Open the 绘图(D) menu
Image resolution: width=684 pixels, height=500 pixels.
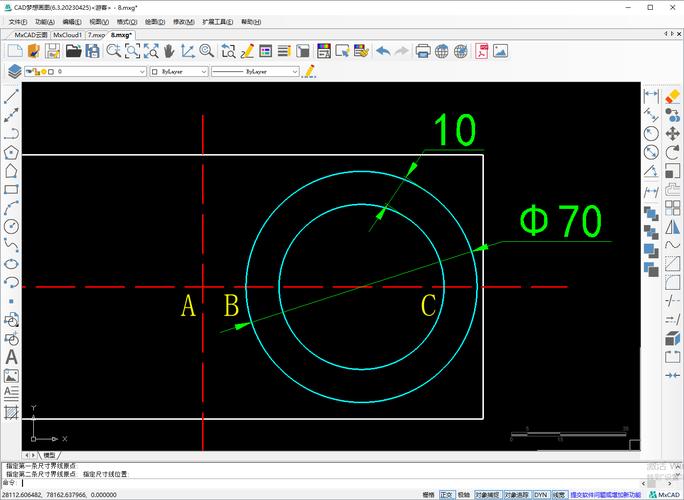pyautogui.click(x=155, y=22)
